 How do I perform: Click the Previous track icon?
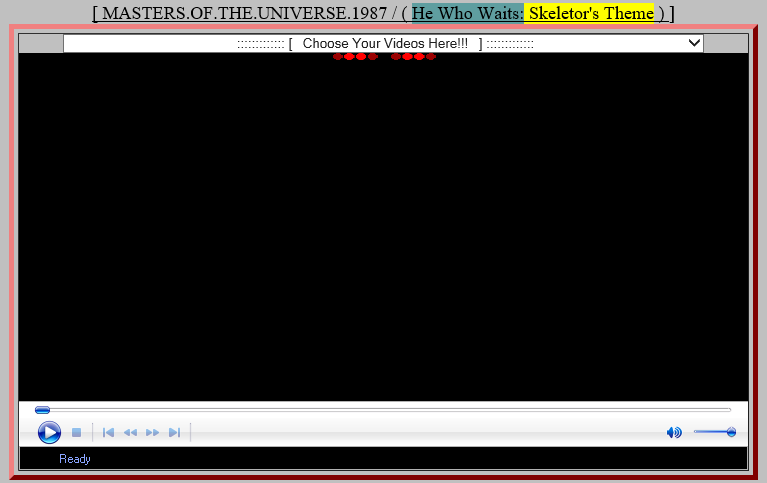click(x=108, y=433)
